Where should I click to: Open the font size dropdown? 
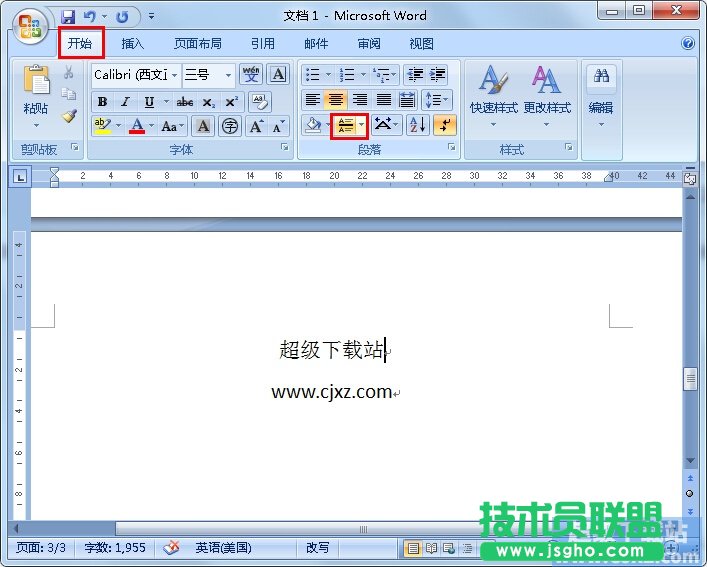tap(229, 75)
